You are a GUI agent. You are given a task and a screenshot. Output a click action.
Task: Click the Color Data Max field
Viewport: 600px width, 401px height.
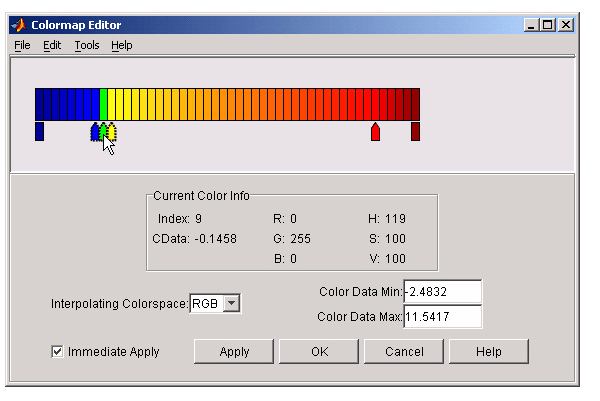(x=442, y=317)
